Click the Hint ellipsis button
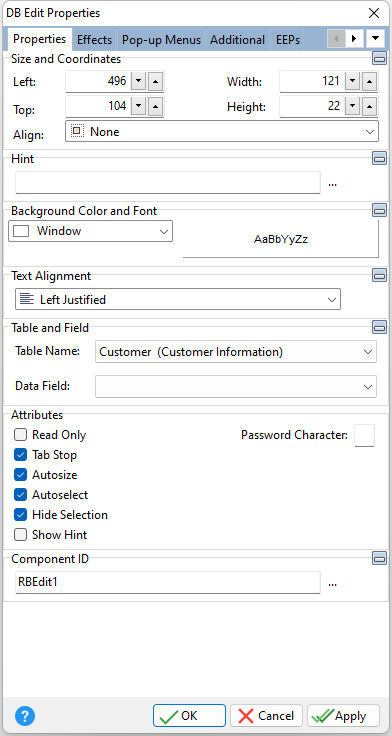The image size is (392, 736). 333,184
